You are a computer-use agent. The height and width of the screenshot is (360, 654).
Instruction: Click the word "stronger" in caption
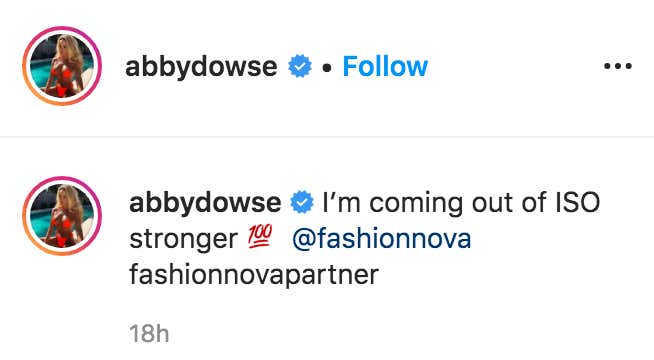(184, 239)
